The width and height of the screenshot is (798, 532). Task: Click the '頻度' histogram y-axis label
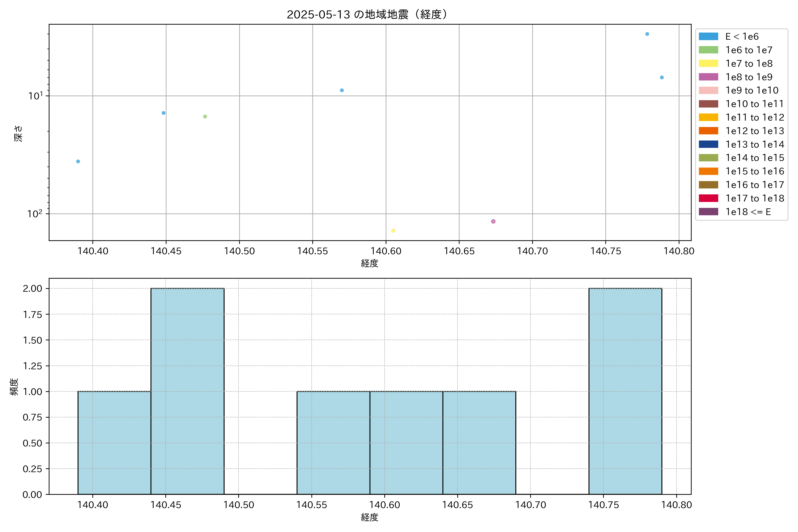(x=14, y=387)
